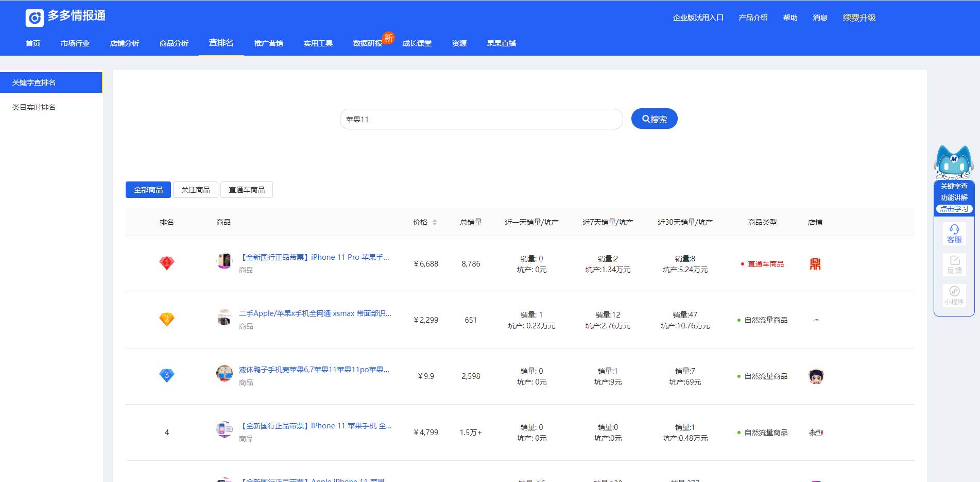Select 关键字查排名 in sidebar
Viewport: 980px width, 482px height.
click(x=51, y=82)
